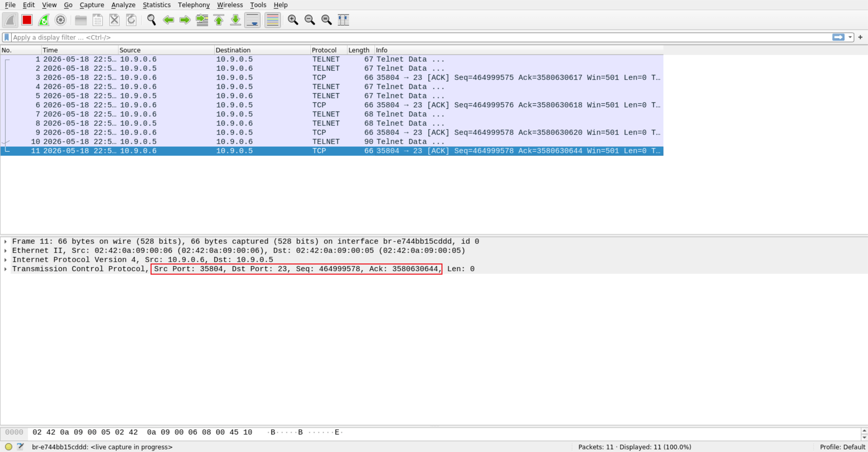Image resolution: width=868 pixels, height=452 pixels.
Task: Open a capture file folder icon
Action: 81,20
